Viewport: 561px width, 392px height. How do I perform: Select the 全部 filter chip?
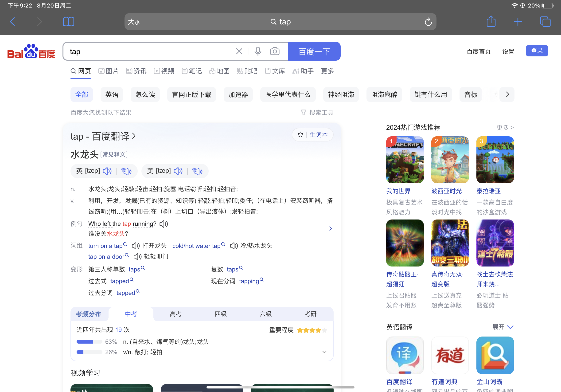click(82, 94)
